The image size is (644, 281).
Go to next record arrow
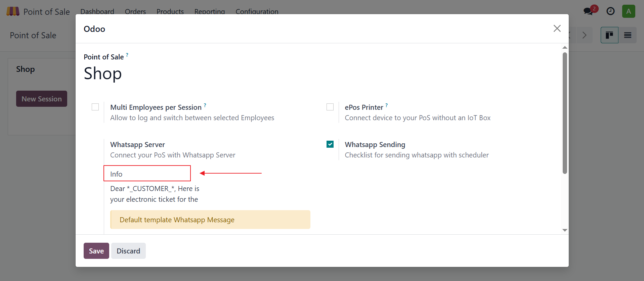pyautogui.click(x=585, y=35)
